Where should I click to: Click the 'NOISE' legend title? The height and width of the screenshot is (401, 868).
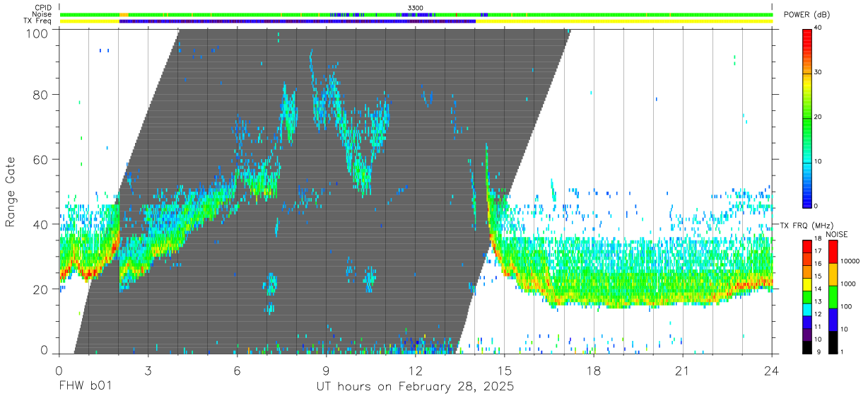click(x=837, y=234)
